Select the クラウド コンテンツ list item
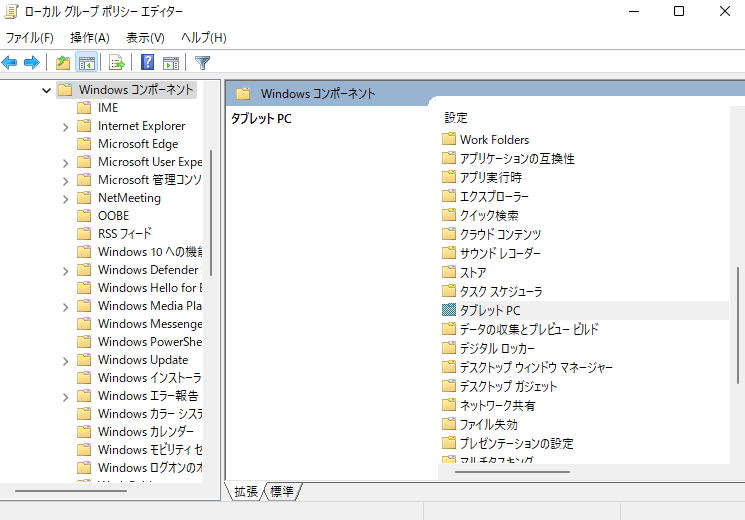This screenshot has width=745, height=520. [x=500, y=234]
